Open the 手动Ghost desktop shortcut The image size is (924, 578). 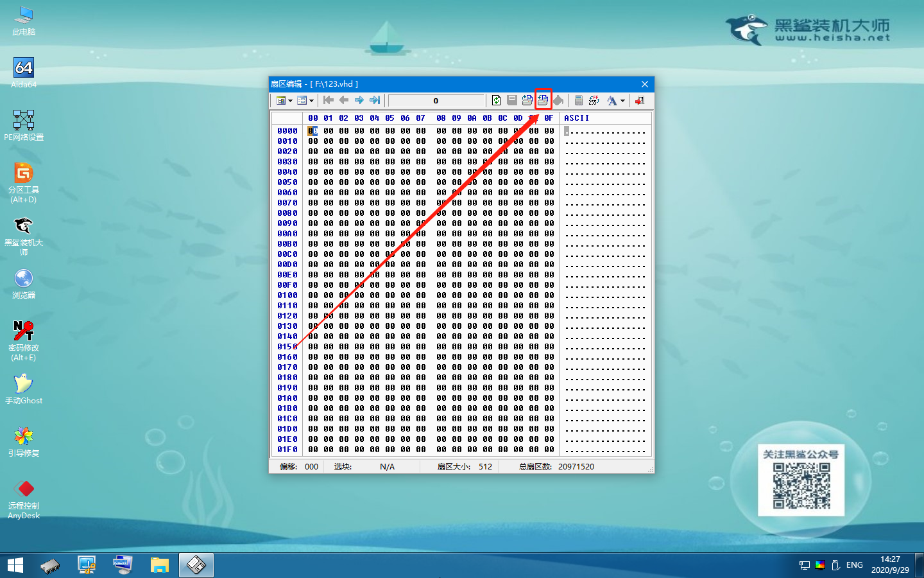pos(24,389)
